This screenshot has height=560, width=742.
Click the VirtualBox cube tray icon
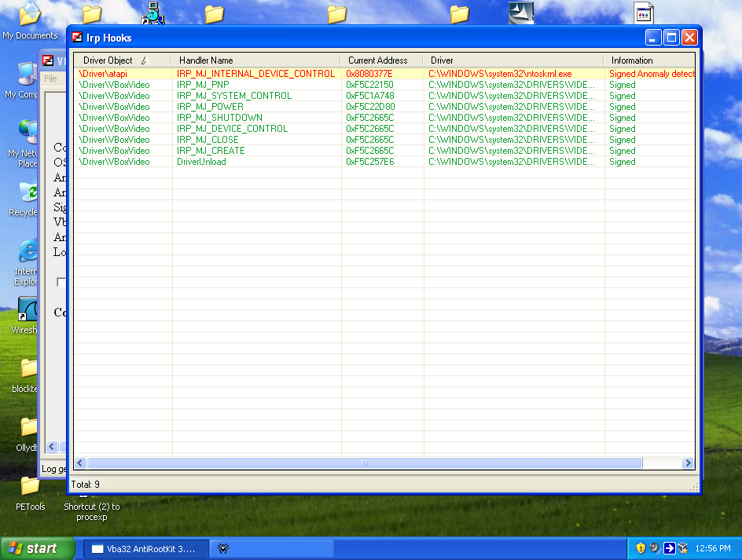[683, 548]
